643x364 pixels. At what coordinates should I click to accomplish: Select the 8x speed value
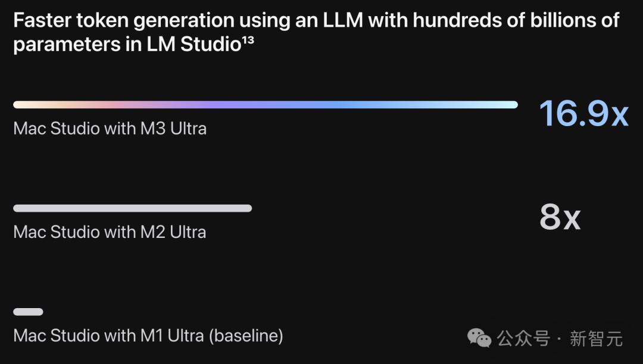point(559,218)
